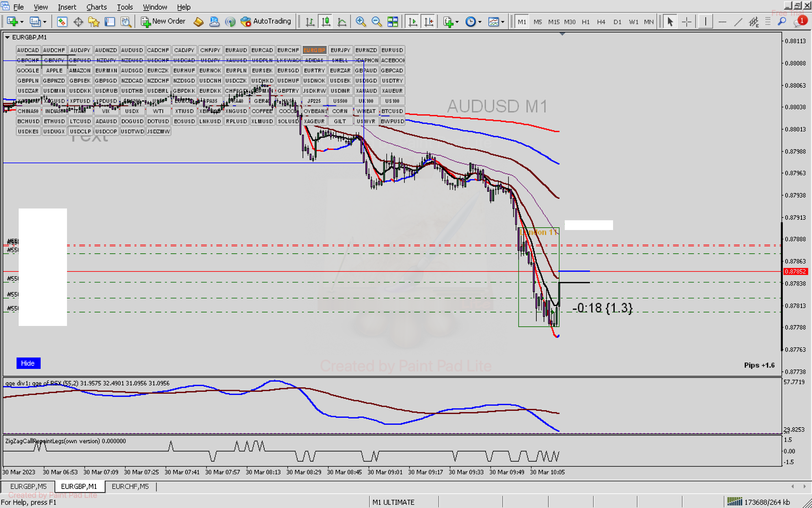This screenshot has height=508, width=812.
Task: Toggle the AutoTrading button
Action: (x=266, y=22)
